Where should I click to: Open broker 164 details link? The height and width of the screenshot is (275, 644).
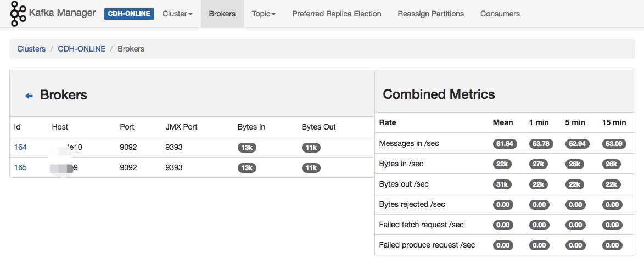pos(20,147)
